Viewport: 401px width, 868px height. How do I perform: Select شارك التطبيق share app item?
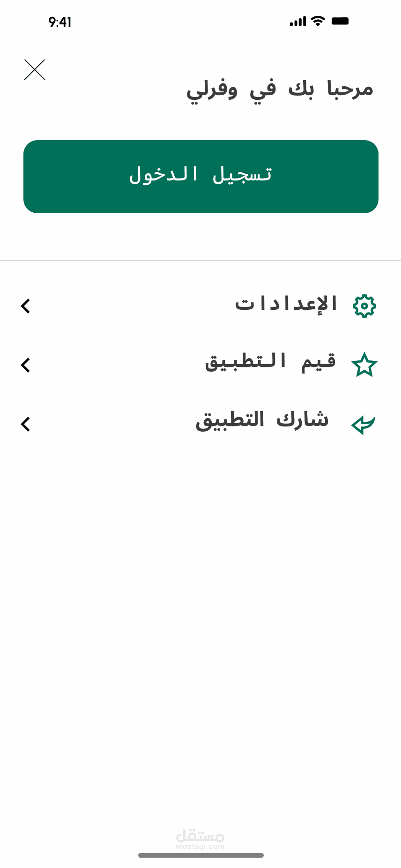(200, 424)
